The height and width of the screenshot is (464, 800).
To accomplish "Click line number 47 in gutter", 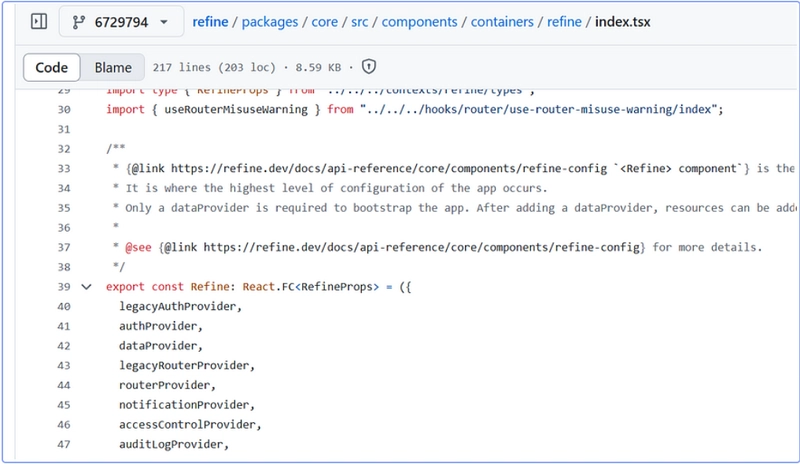I will click(x=64, y=445).
